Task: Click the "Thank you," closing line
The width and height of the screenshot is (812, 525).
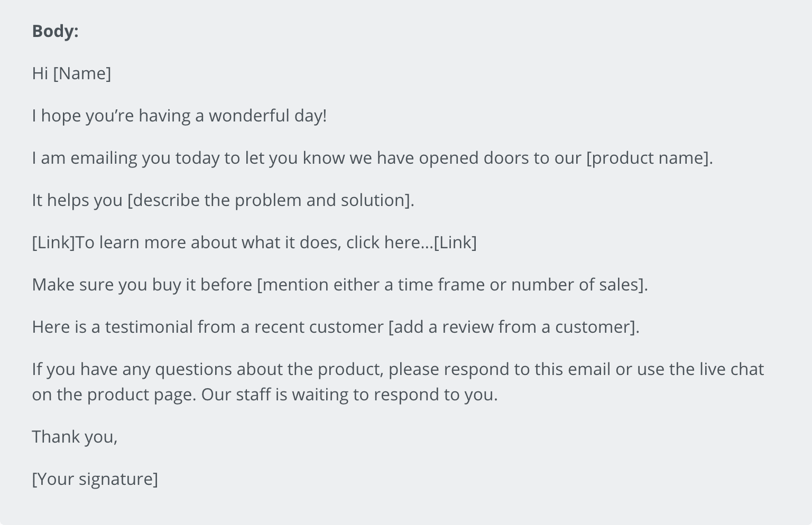Action: 75,437
